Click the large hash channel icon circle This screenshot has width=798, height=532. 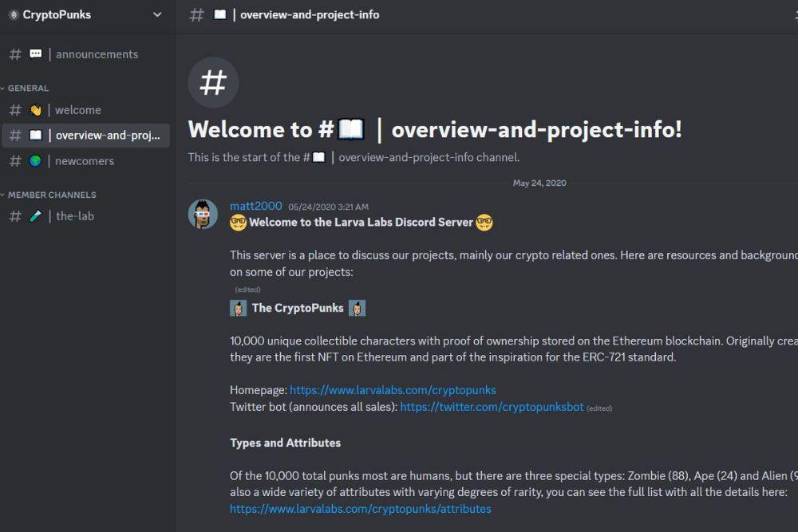tap(213, 82)
